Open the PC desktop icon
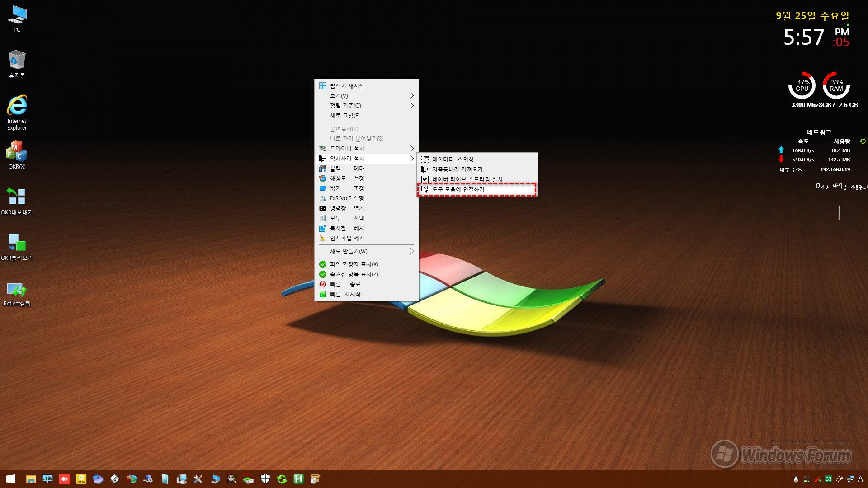Screen dimensions: 868x488 [17, 19]
